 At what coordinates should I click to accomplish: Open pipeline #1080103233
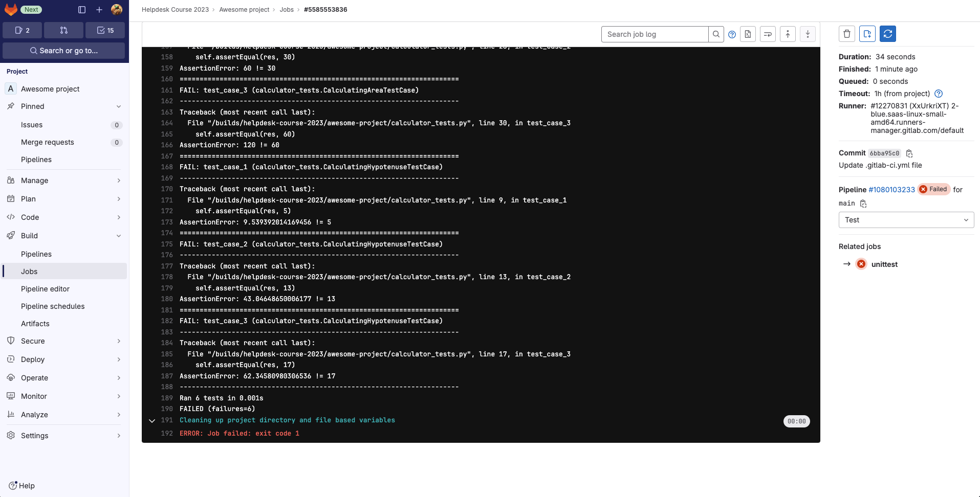pos(891,189)
